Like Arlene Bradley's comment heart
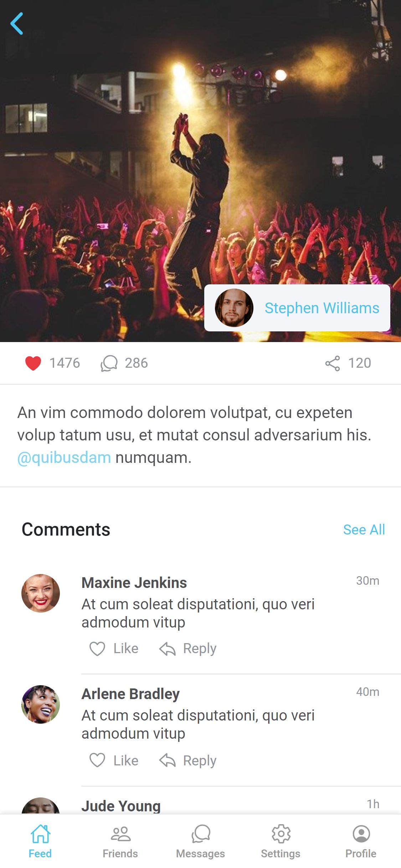The width and height of the screenshot is (401, 868). pyautogui.click(x=97, y=760)
